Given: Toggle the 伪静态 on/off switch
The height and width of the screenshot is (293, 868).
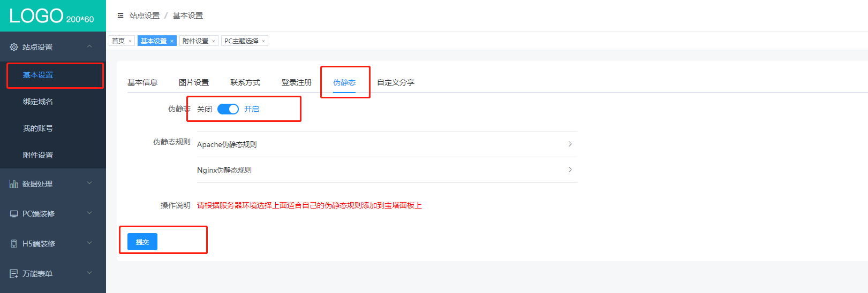Looking at the screenshot, I should [228, 109].
